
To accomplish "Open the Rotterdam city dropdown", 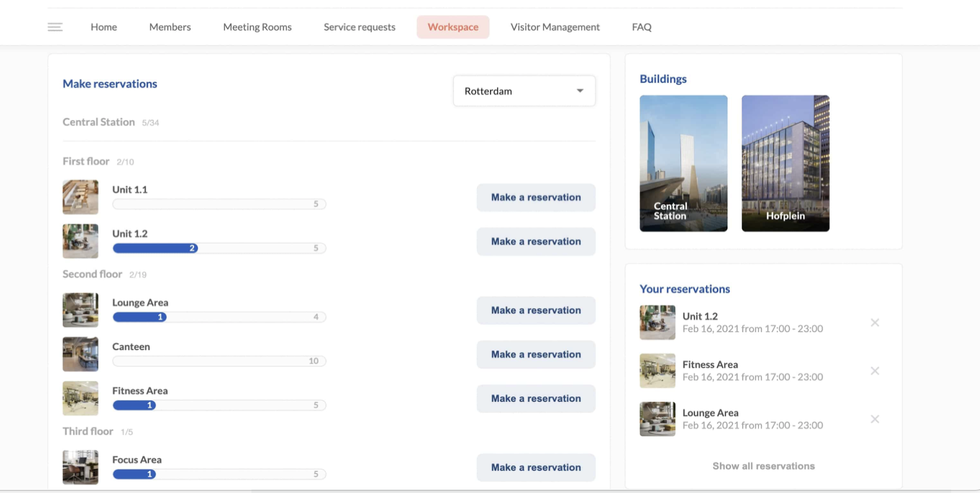I will [524, 91].
